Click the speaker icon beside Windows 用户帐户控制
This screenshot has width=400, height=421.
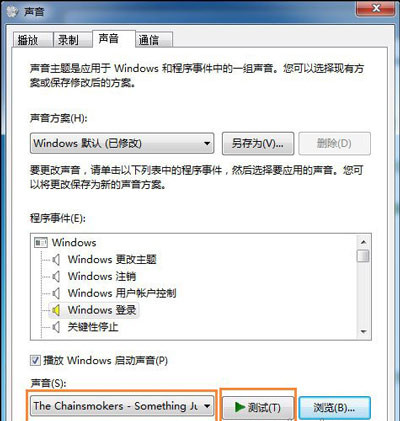[56, 293]
